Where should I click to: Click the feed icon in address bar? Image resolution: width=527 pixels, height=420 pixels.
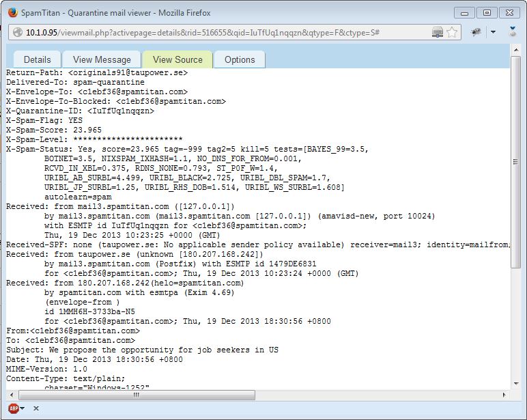(x=438, y=32)
